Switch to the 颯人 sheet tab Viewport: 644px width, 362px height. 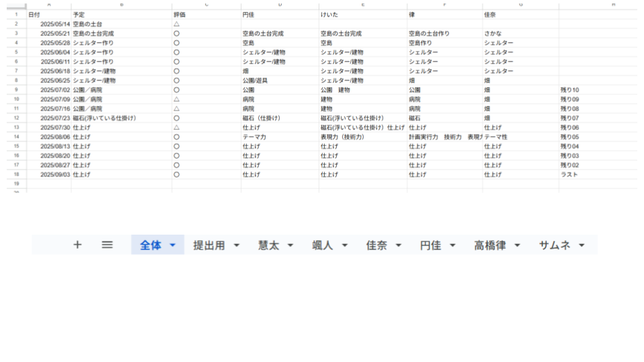point(323,245)
